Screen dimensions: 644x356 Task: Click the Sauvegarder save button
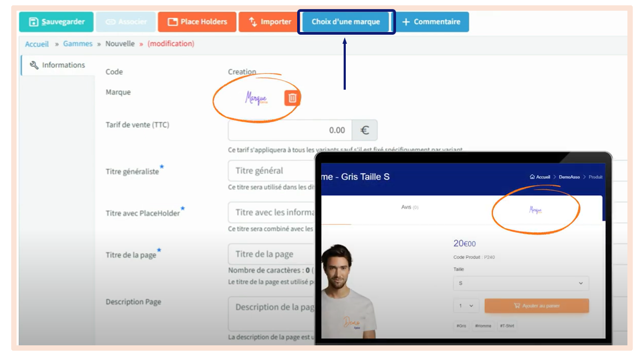coord(56,22)
